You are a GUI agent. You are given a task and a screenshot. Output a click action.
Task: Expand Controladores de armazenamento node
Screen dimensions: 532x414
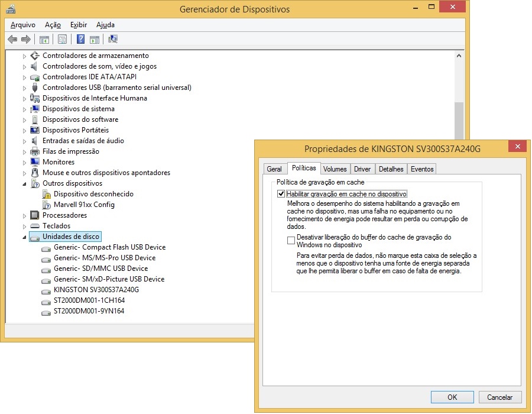pyautogui.click(x=24, y=56)
